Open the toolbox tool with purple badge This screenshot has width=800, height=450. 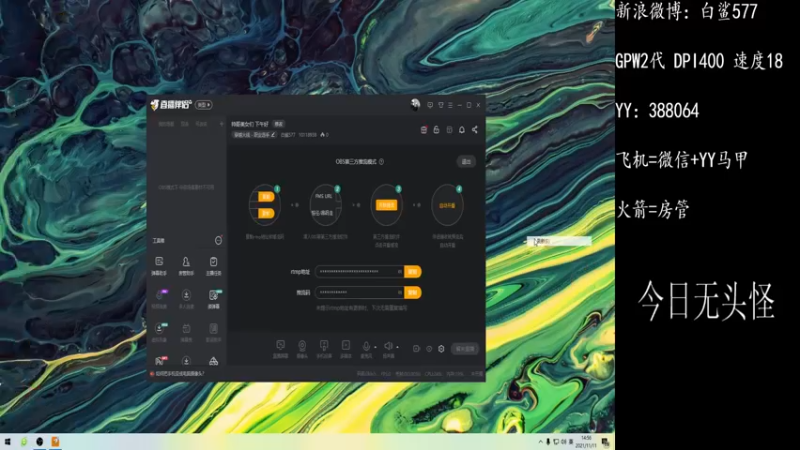[x=159, y=299]
